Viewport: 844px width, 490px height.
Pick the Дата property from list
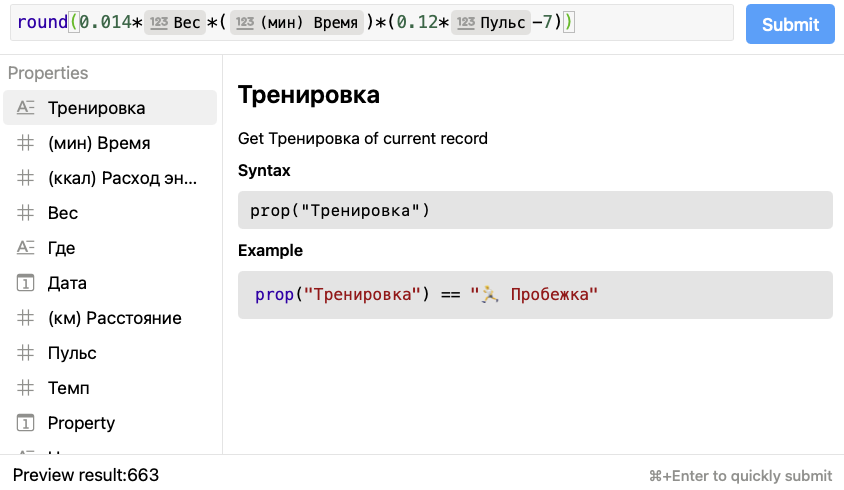tap(67, 283)
